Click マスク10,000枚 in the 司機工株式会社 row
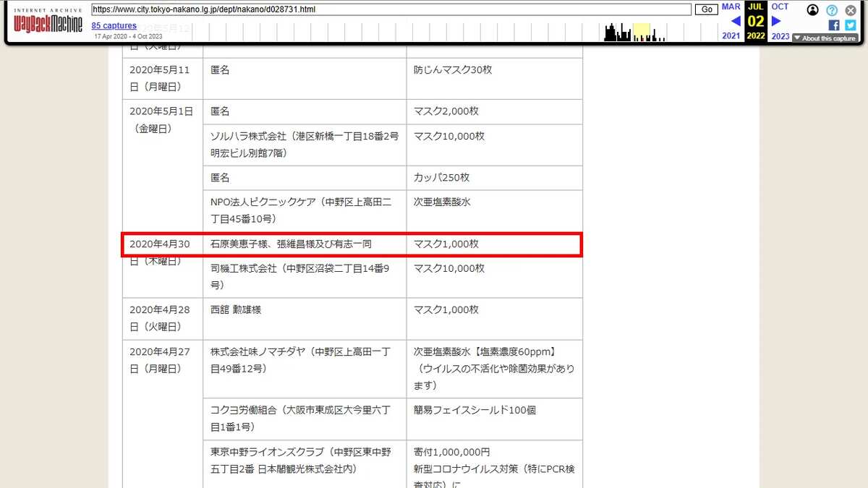 pos(494,277)
